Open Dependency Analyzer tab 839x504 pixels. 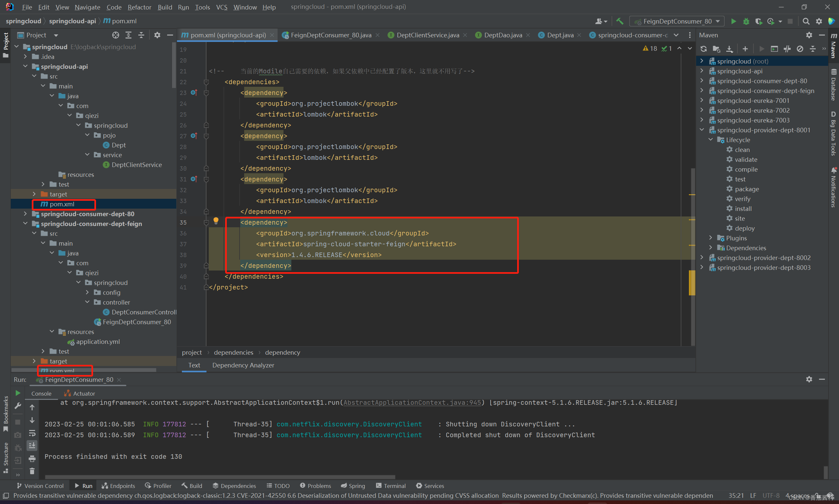(243, 365)
